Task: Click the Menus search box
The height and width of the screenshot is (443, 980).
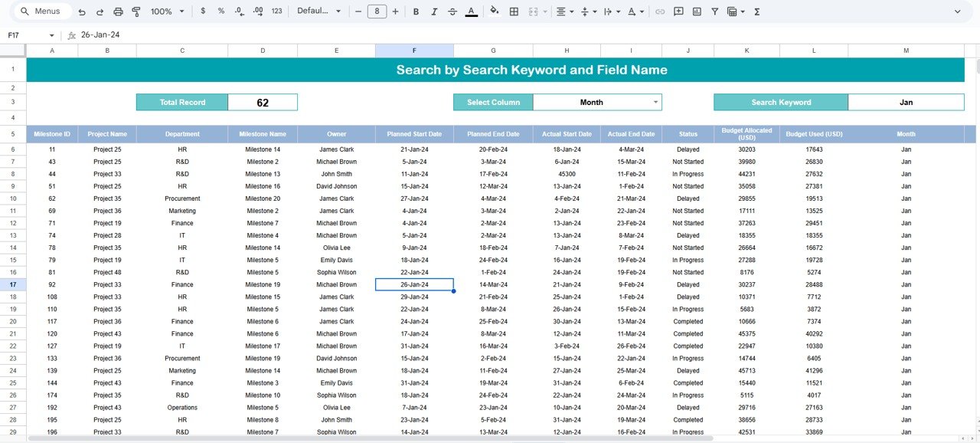Action: (44, 11)
